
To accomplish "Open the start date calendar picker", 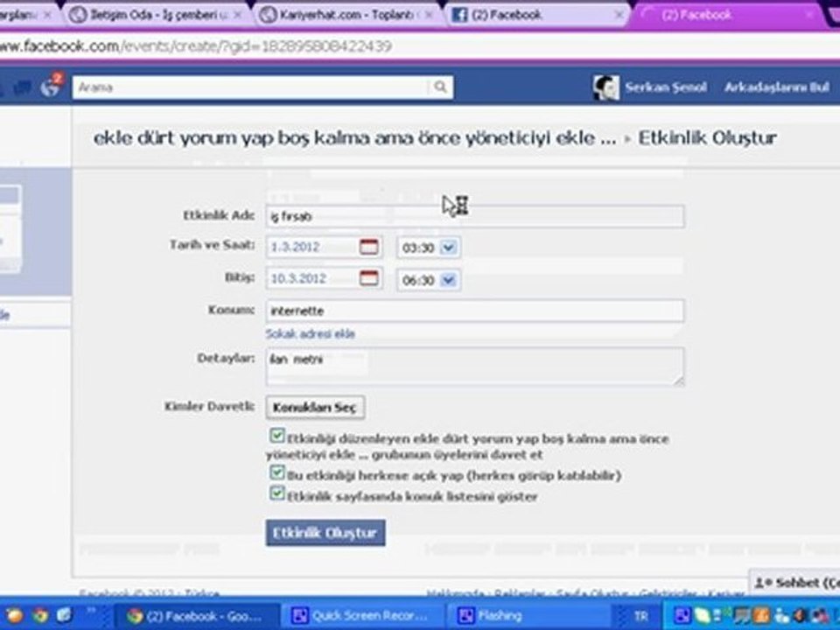I will [368, 247].
